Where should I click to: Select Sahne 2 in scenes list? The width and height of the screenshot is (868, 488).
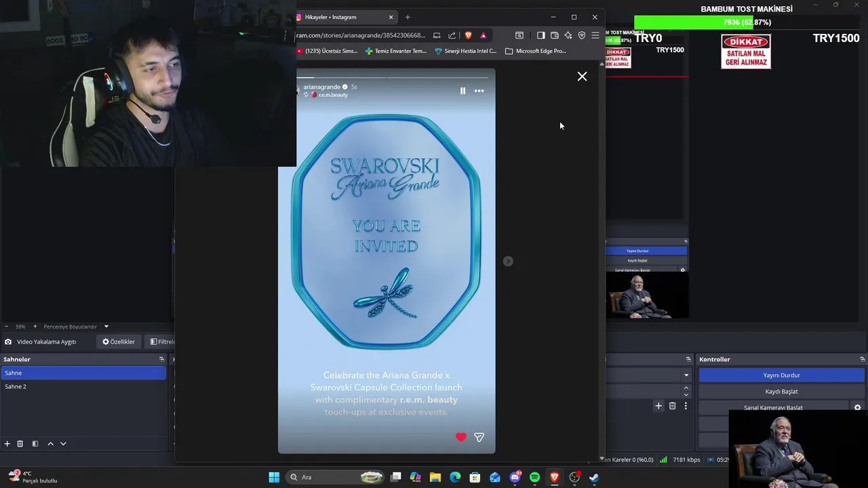click(83, 386)
